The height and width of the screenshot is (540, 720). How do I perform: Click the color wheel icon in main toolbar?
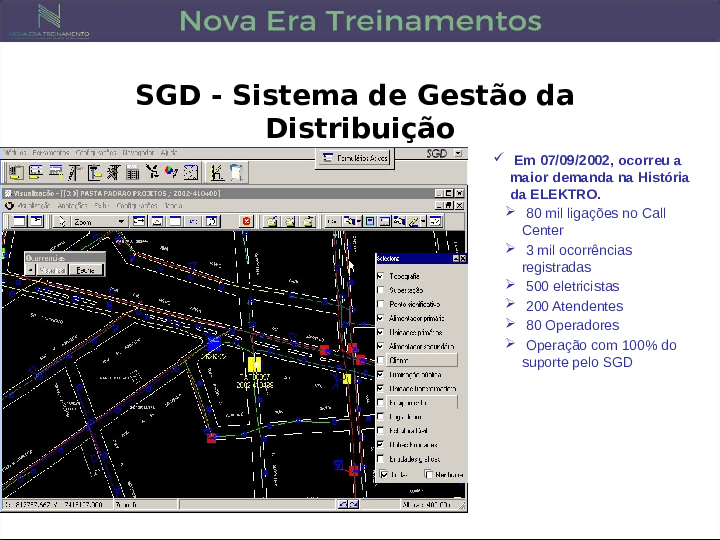171,172
